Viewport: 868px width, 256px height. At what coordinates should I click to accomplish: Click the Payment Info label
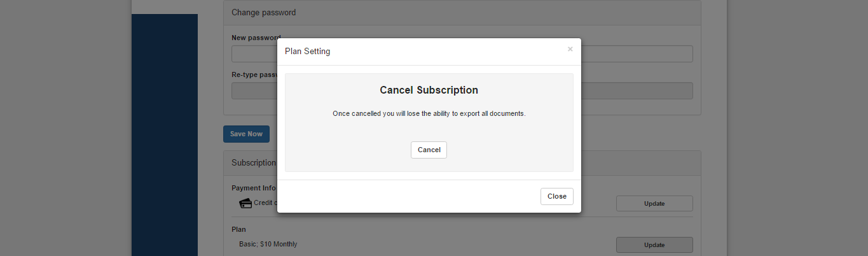[253, 188]
